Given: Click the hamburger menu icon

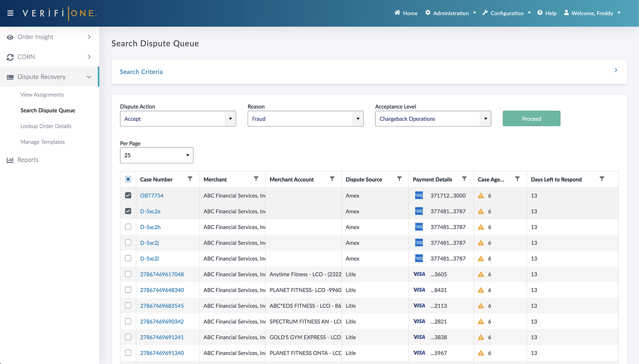Looking at the screenshot, I should [x=10, y=13].
